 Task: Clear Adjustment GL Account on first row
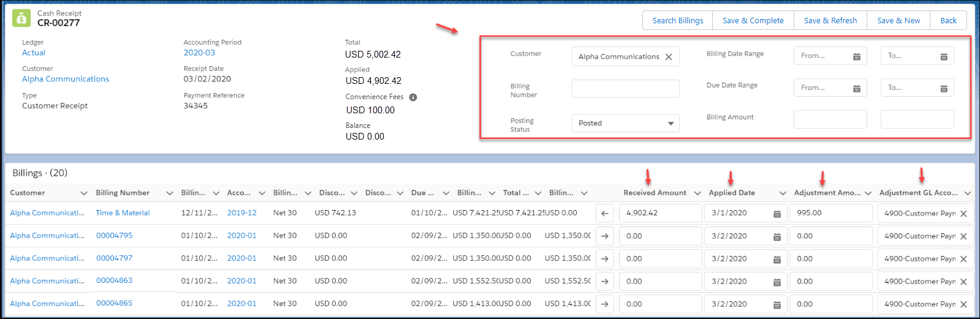(963, 214)
